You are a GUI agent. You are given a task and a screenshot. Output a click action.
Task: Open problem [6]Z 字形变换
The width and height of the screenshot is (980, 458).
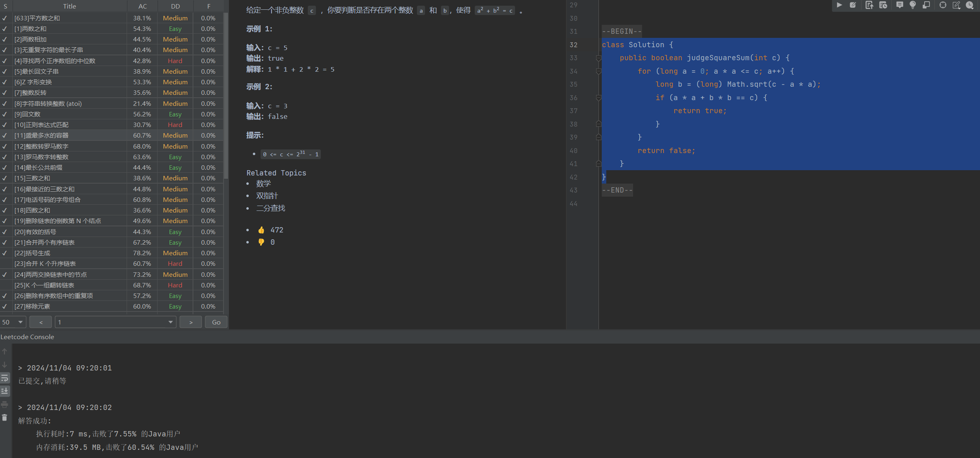[x=33, y=82]
